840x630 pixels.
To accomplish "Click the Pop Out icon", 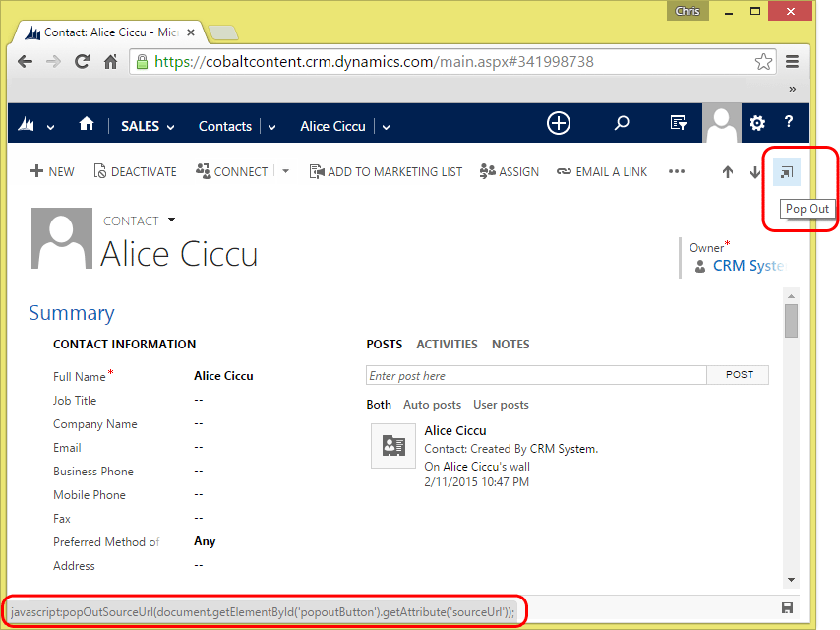I will pos(787,172).
